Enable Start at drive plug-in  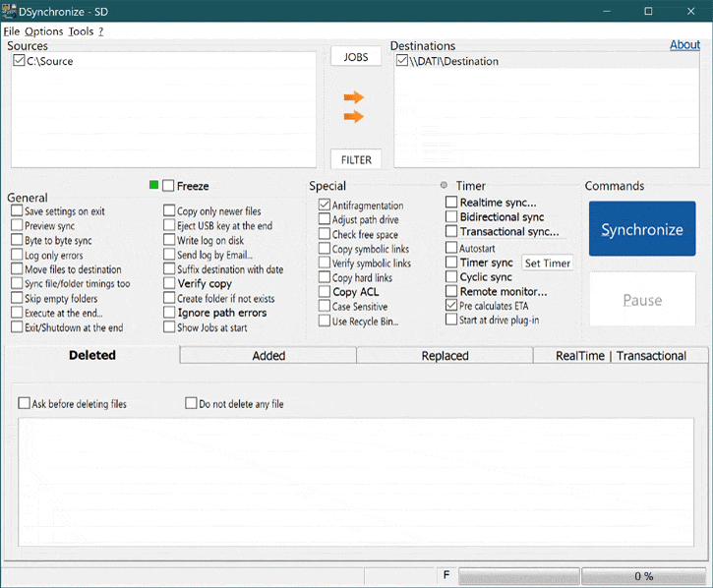451,320
